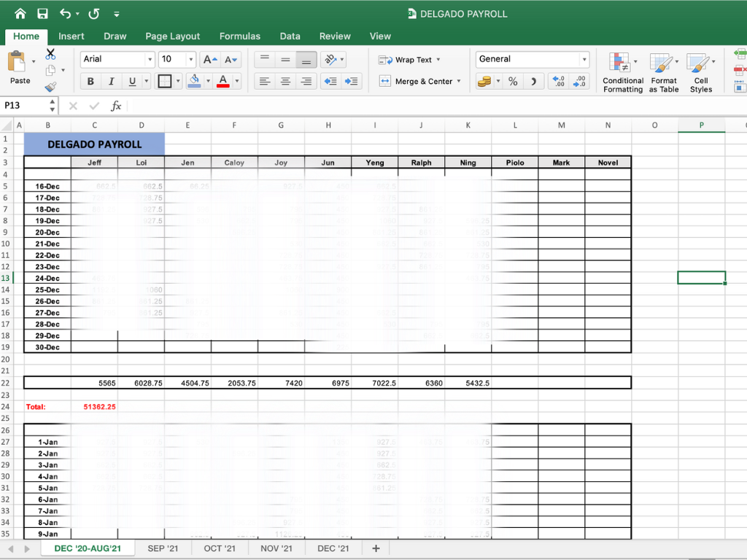Open the Data ribbon tab
747x560 pixels.
point(290,36)
